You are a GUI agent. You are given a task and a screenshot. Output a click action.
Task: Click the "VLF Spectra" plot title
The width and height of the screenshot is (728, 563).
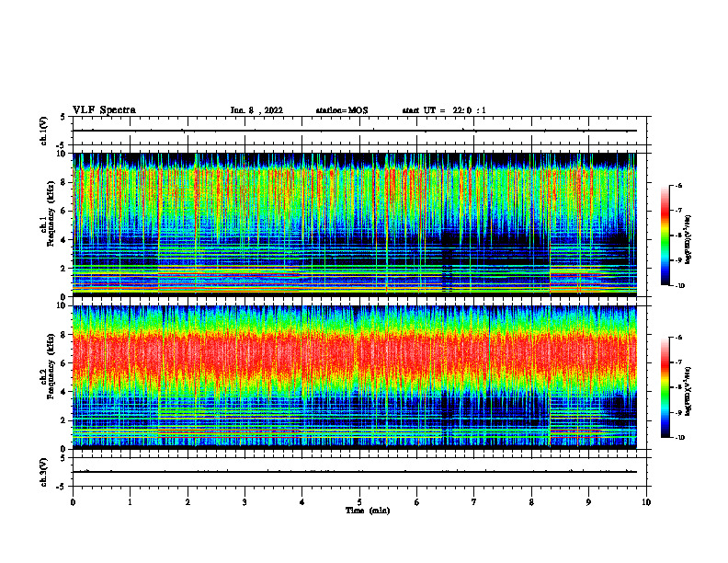click(104, 110)
